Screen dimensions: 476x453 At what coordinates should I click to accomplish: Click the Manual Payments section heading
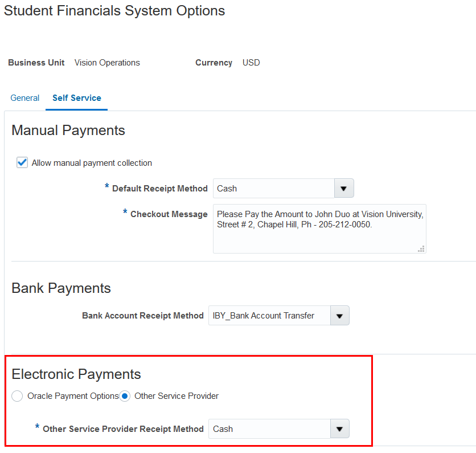pyautogui.click(x=68, y=130)
